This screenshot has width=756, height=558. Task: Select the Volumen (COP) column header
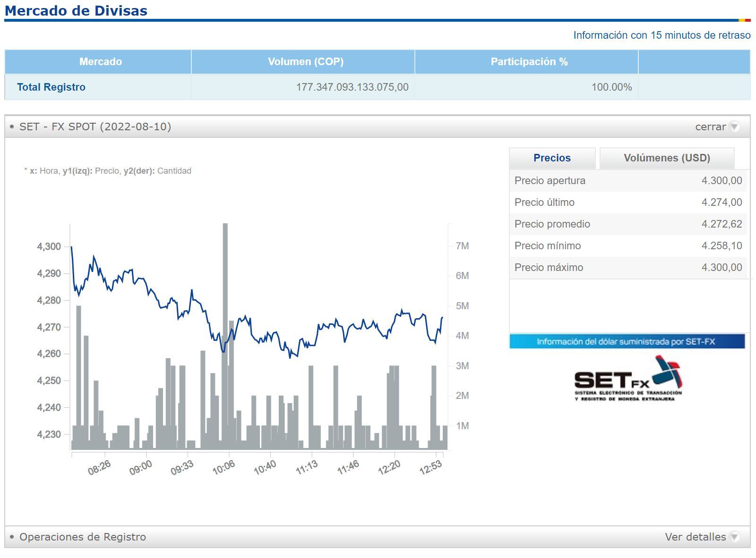tap(305, 62)
